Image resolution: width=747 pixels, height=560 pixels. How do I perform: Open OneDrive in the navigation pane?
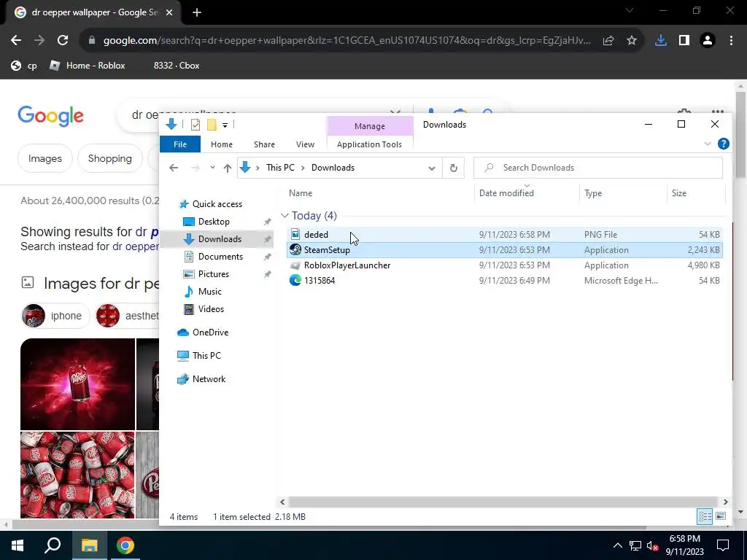tap(210, 332)
